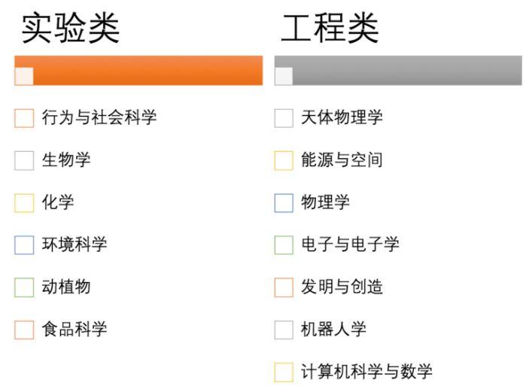This screenshot has height=392, width=532.
Task: Click the 工程类 heading
Action: click(x=330, y=29)
